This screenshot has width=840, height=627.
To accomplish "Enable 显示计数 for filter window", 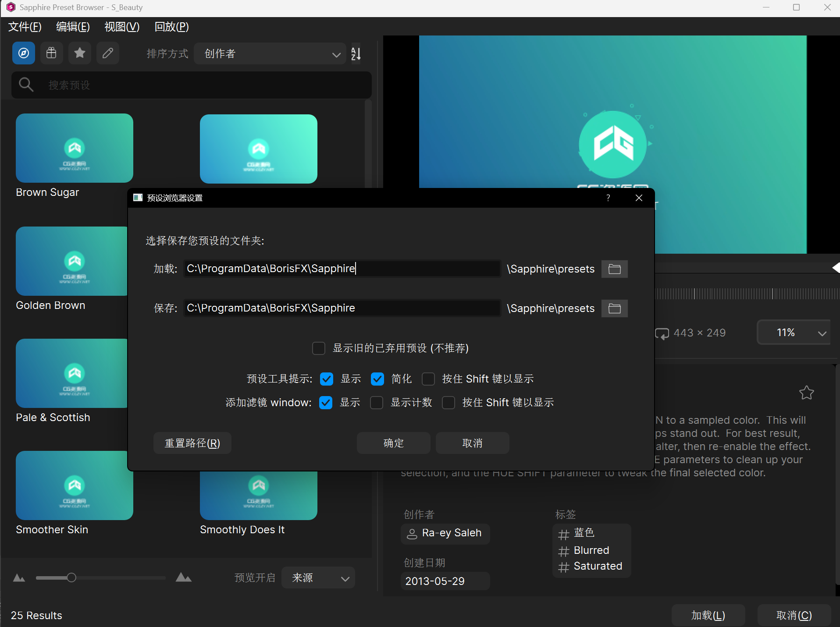I will [377, 403].
